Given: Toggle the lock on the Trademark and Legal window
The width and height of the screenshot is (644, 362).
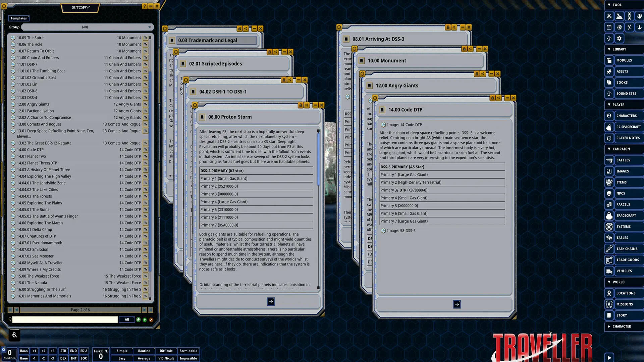Looking at the screenshot, I should point(239,28).
